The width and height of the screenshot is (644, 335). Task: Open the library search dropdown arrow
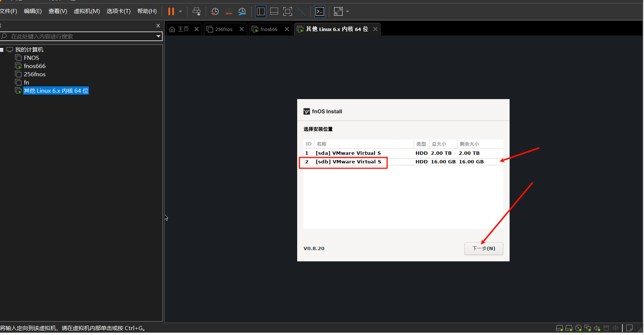coord(159,36)
